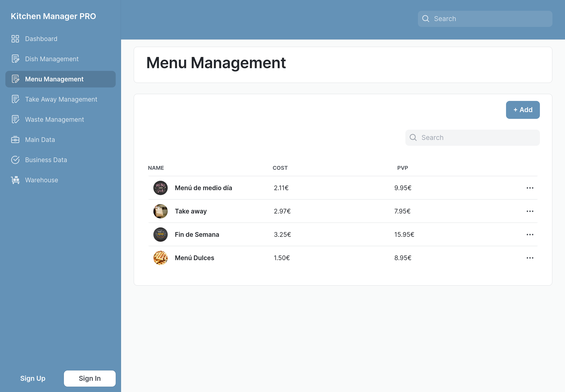Click the Take Away Management icon
Viewport: 565px width, 392px height.
tap(15, 99)
